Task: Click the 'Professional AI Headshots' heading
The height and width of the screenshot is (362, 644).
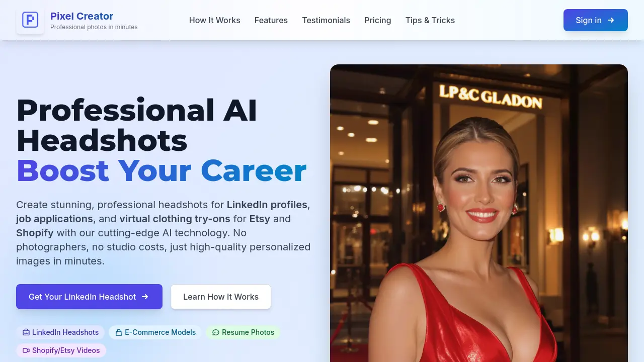Action: (137, 125)
